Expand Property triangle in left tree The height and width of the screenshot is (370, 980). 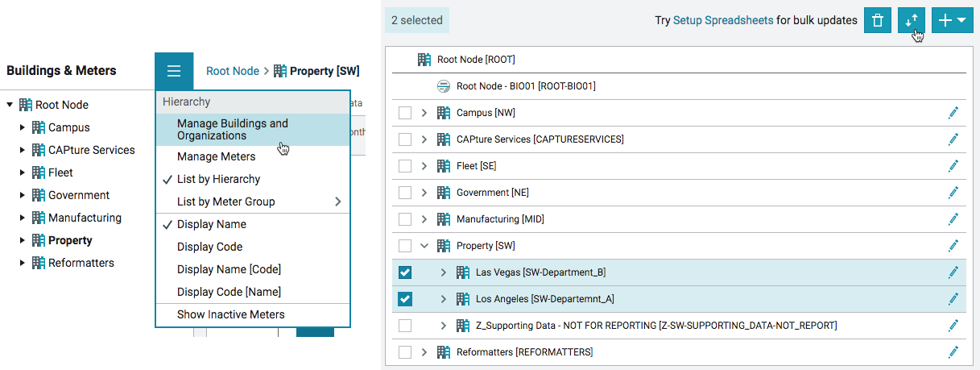coord(23,240)
